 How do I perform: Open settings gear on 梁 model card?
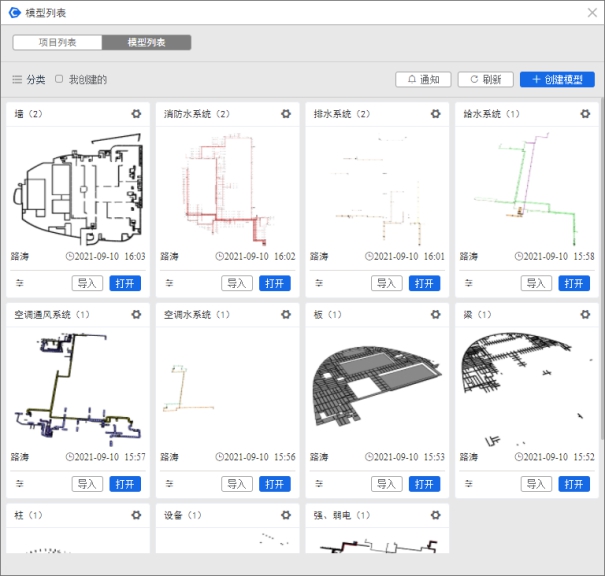(585, 314)
